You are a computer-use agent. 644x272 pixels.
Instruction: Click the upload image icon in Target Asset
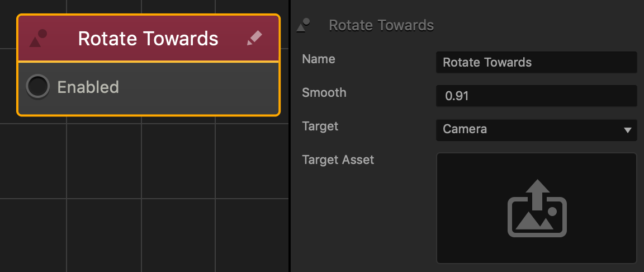tap(537, 208)
